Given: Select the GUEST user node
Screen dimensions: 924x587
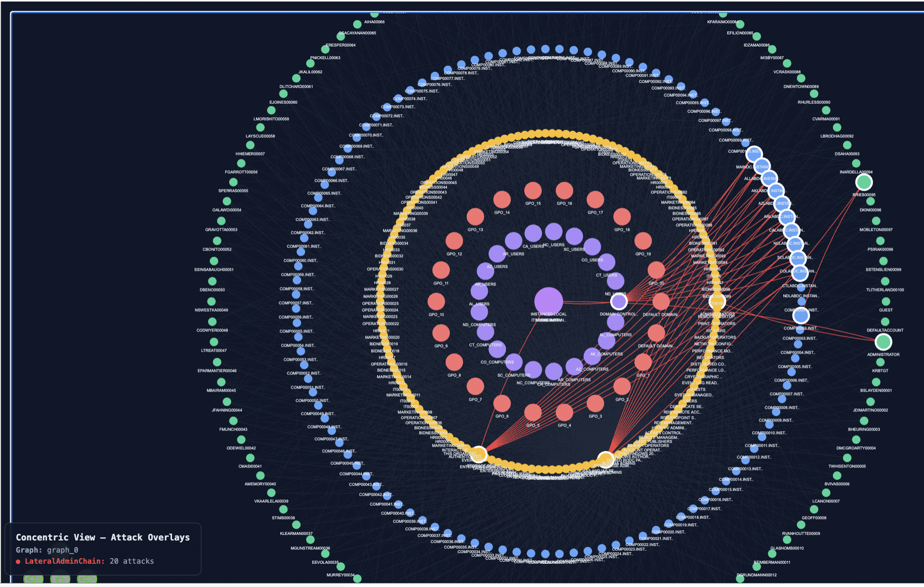Looking at the screenshot, I should click(x=886, y=302).
